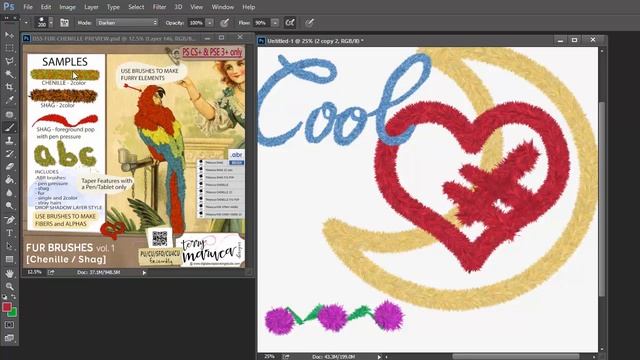Select the Rectangular Marquee tool
This screenshot has width=640, height=360.
(9, 48)
